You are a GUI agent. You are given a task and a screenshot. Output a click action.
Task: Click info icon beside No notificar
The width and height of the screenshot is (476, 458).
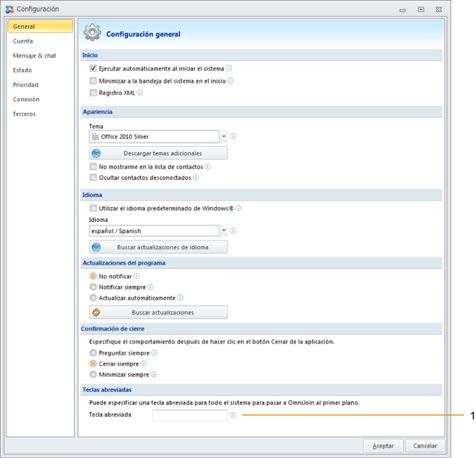click(137, 276)
